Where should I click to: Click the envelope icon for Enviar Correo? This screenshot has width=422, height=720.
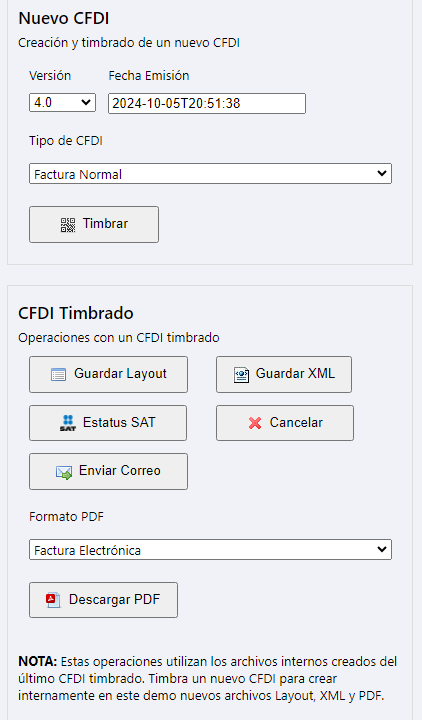pyautogui.click(x=64, y=472)
